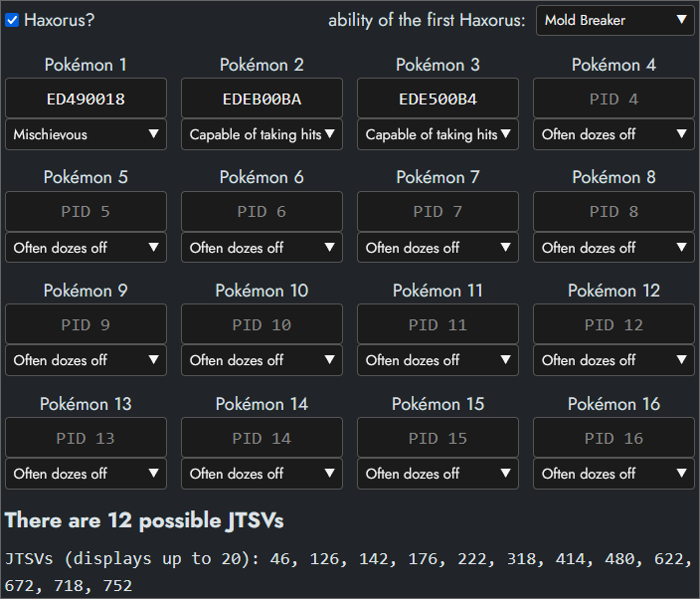This screenshot has width=700, height=599.
Task: Focus the PID 12 input field
Action: tap(613, 324)
